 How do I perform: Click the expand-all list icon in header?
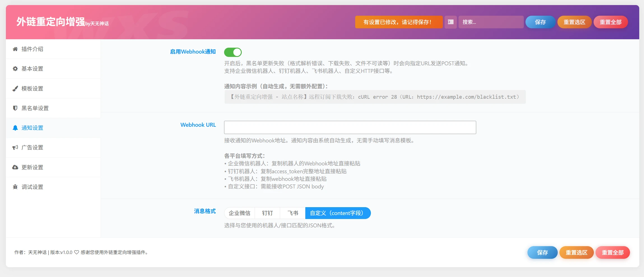[451, 22]
